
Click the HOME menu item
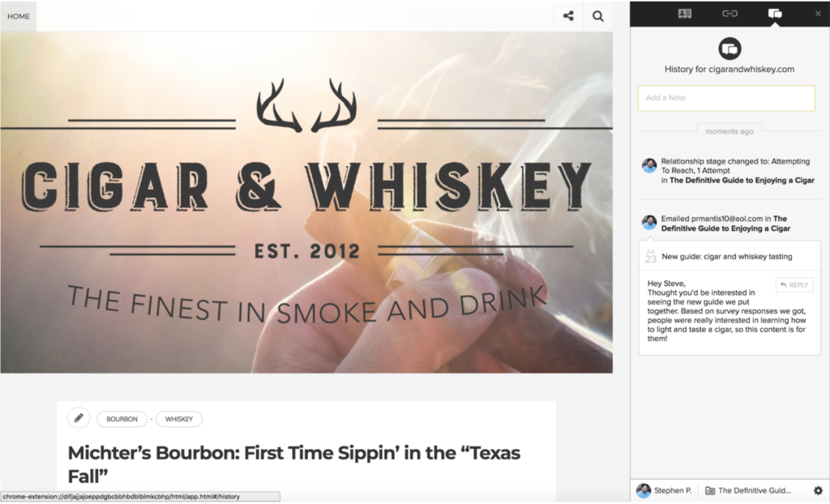click(19, 16)
